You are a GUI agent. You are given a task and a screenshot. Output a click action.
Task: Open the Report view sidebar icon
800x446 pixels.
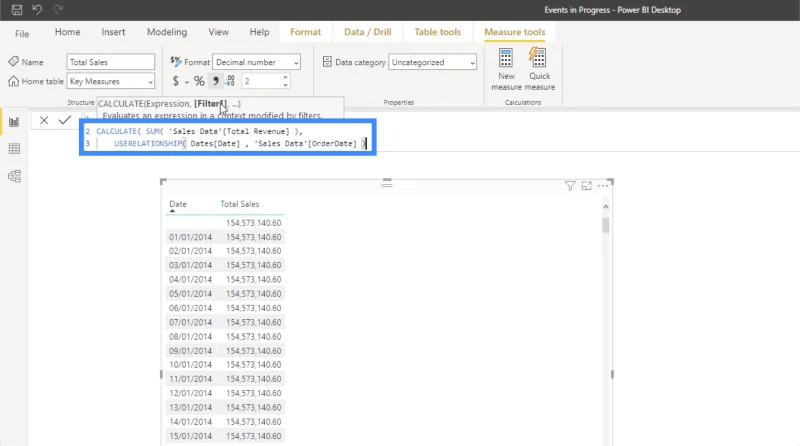(x=14, y=121)
